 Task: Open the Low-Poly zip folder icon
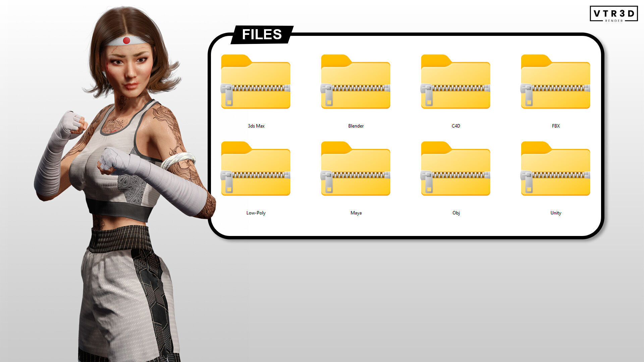tap(256, 169)
